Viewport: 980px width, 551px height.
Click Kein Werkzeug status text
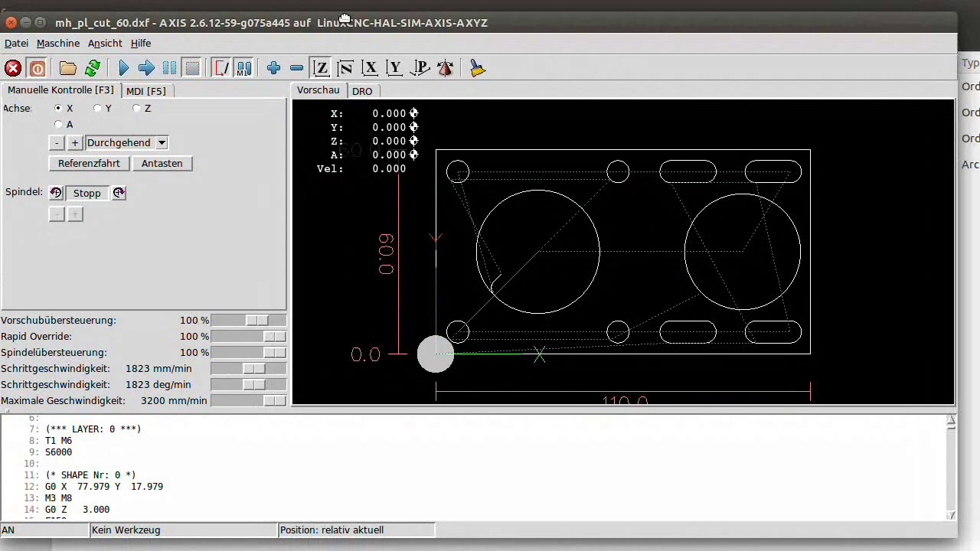[126, 530]
